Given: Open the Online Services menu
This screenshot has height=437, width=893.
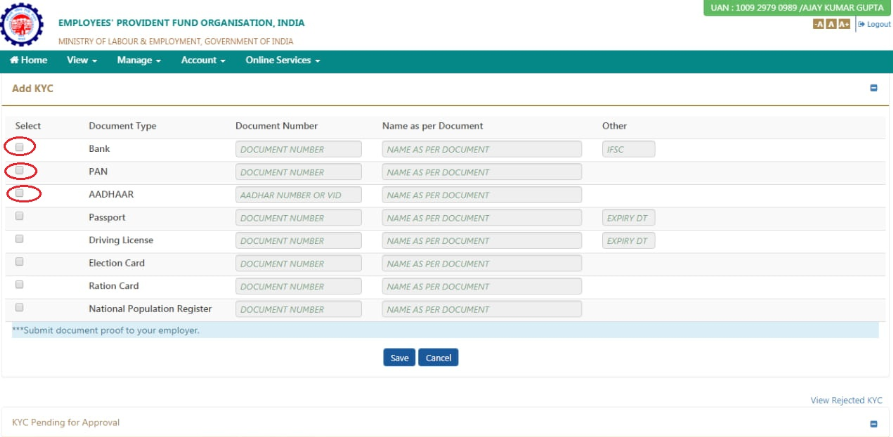Looking at the screenshot, I should tap(282, 61).
